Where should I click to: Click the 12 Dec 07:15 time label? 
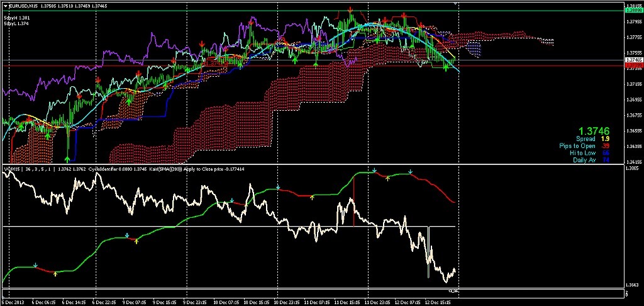click(408, 302)
